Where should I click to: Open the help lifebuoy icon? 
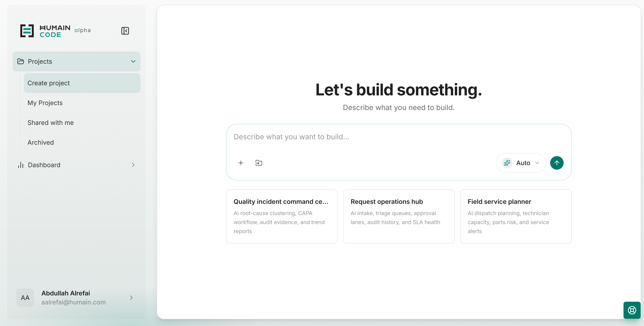pyautogui.click(x=632, y=310)
